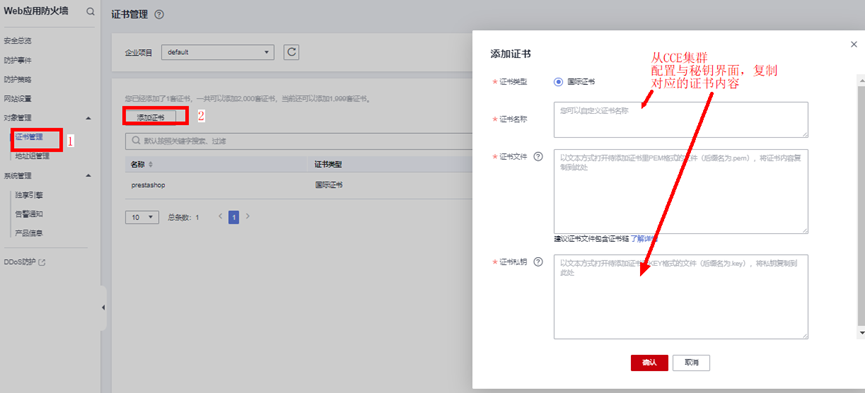The height and width of the screenshot is (393, 865).
Task: Focus the 证书文件 text area
Action: [681, 191]
